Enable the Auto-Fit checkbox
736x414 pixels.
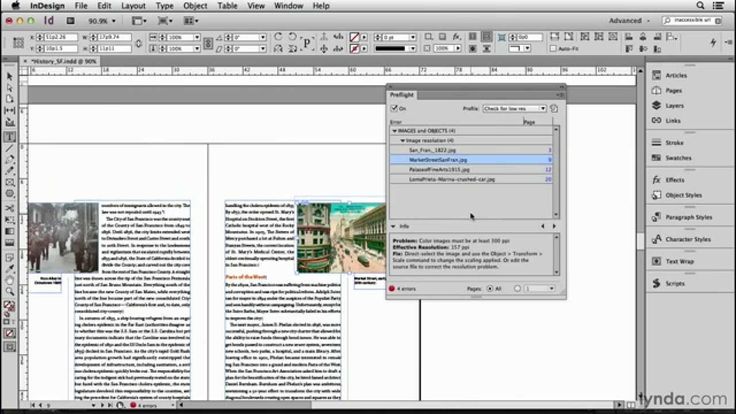554,48
